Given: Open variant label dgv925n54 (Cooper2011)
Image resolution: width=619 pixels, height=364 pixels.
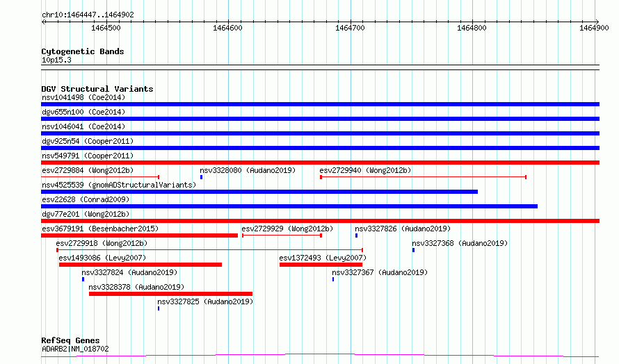Looking at the screenshot, I should click(x=88, y=141).
